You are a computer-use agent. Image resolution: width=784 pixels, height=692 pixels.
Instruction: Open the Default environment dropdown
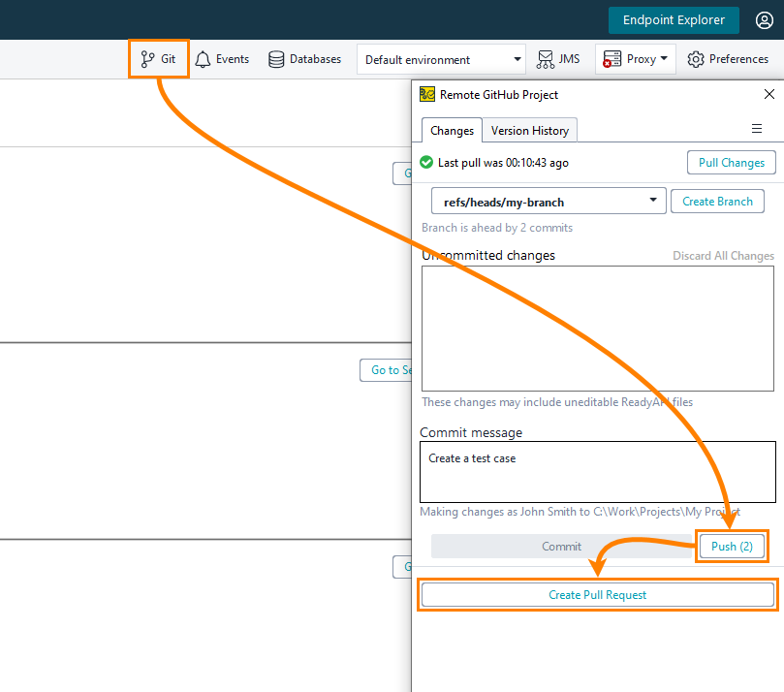(x=517, y=58)
